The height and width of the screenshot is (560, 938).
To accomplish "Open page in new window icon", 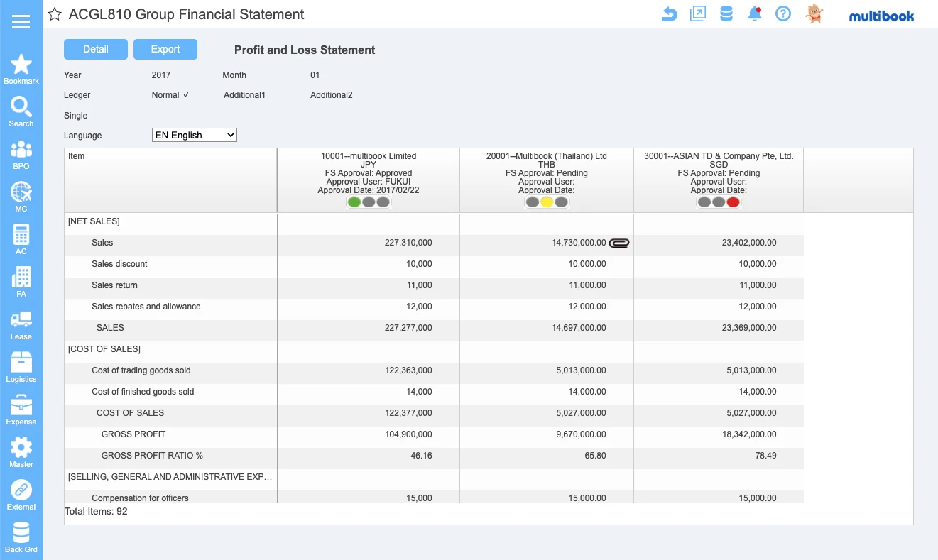I will [x=697, y=14].
